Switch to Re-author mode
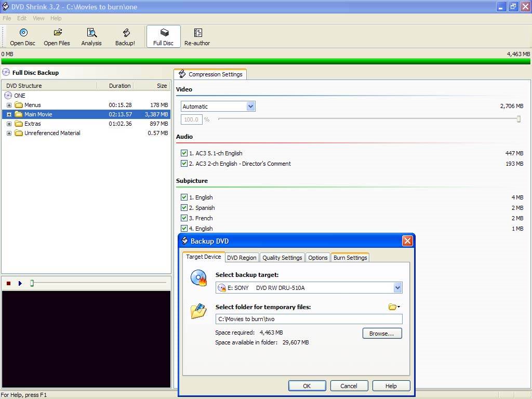Viewport: 532px width, 399px height. [197, 37]
